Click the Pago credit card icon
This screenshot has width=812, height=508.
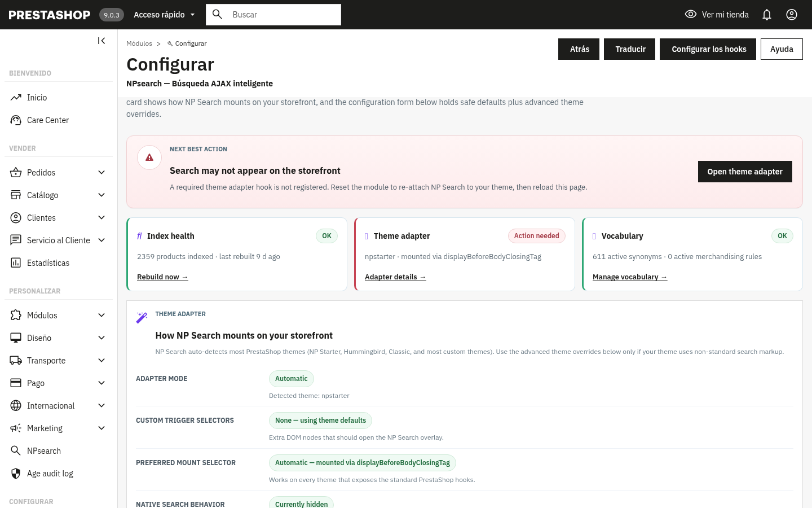tap(16, 383)
